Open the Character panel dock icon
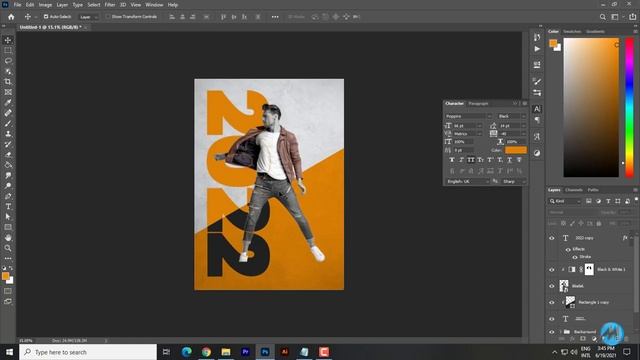 537,109
